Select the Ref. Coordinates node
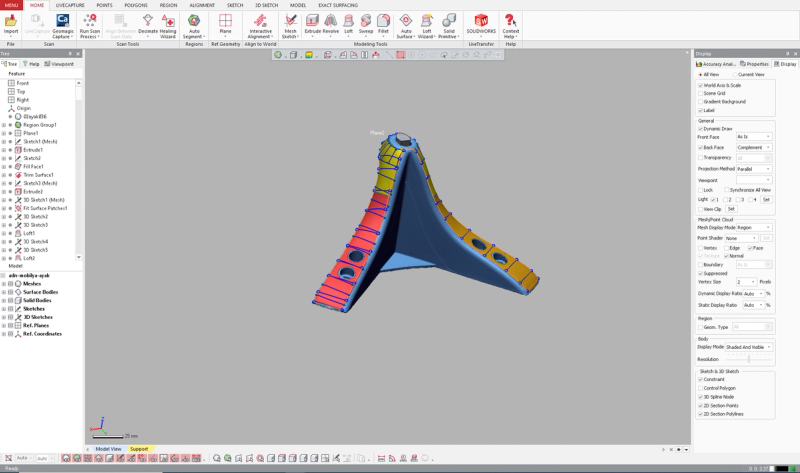This screenshot has width=800, height=473. 42,334
